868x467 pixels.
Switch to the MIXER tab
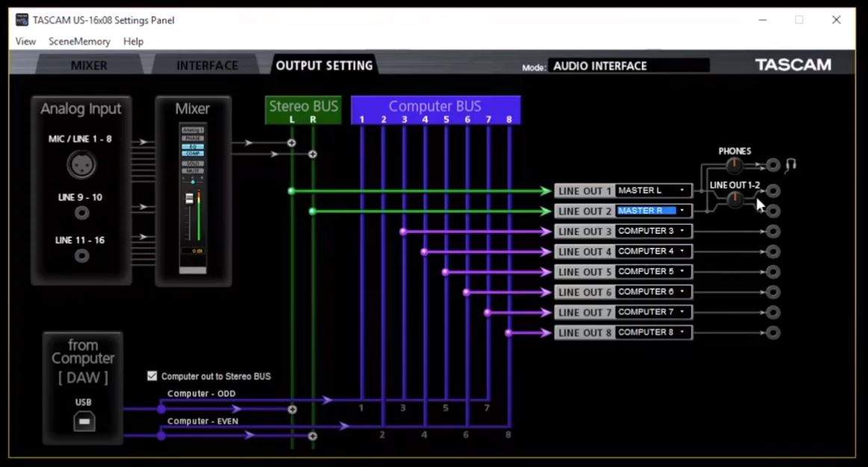(89, 65)
